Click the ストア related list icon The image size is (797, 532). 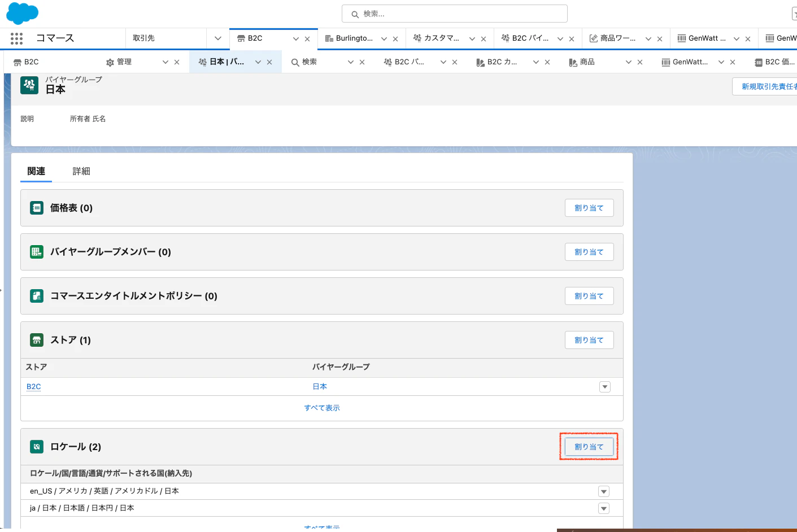37,340
